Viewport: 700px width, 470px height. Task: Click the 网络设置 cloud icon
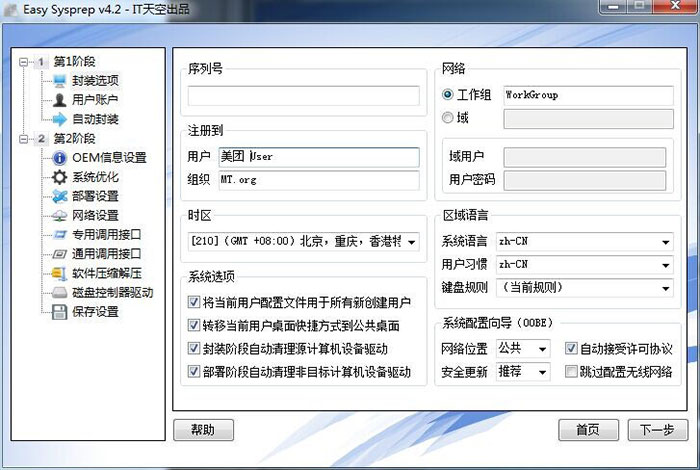[x=59, y=216]
